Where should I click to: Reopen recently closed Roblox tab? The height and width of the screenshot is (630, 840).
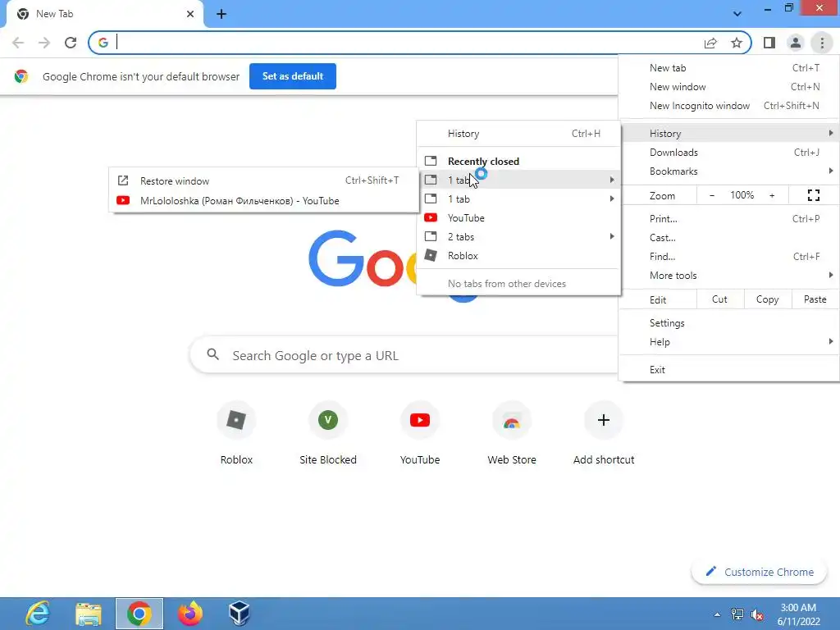coord(518,256)
